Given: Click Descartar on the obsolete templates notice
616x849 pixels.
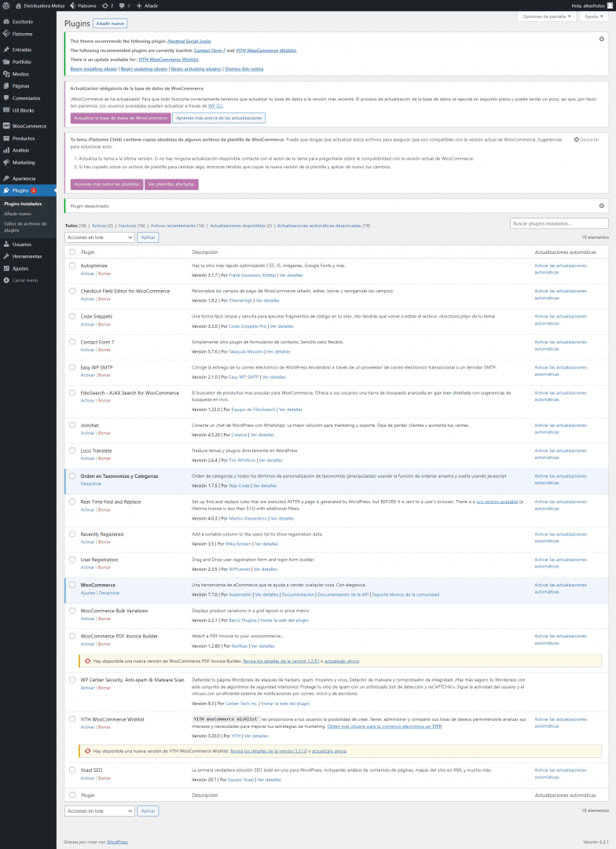Looking at the screenshot, I should pyautogui.click(x=586, y=140).
